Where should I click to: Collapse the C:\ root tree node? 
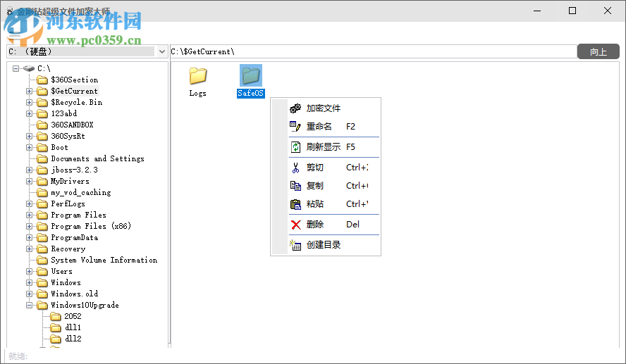coord(16,68)
